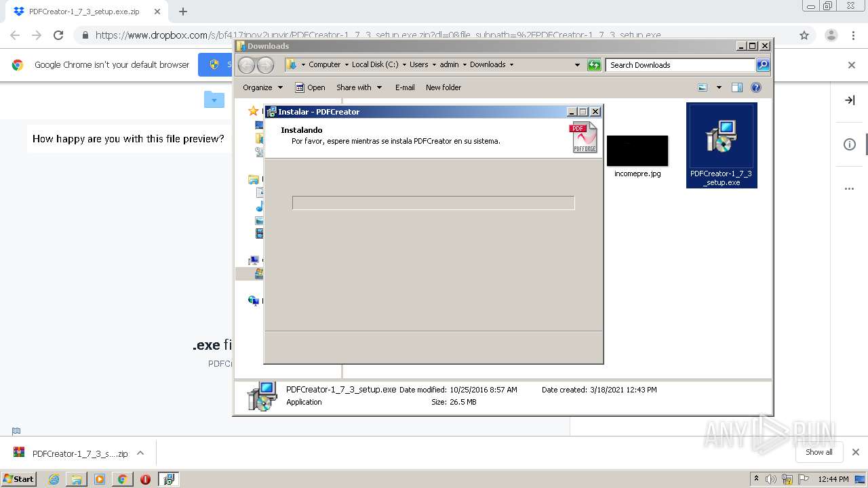
Task: Click Computer in address breadcrumb
Action: click(324, 65)
